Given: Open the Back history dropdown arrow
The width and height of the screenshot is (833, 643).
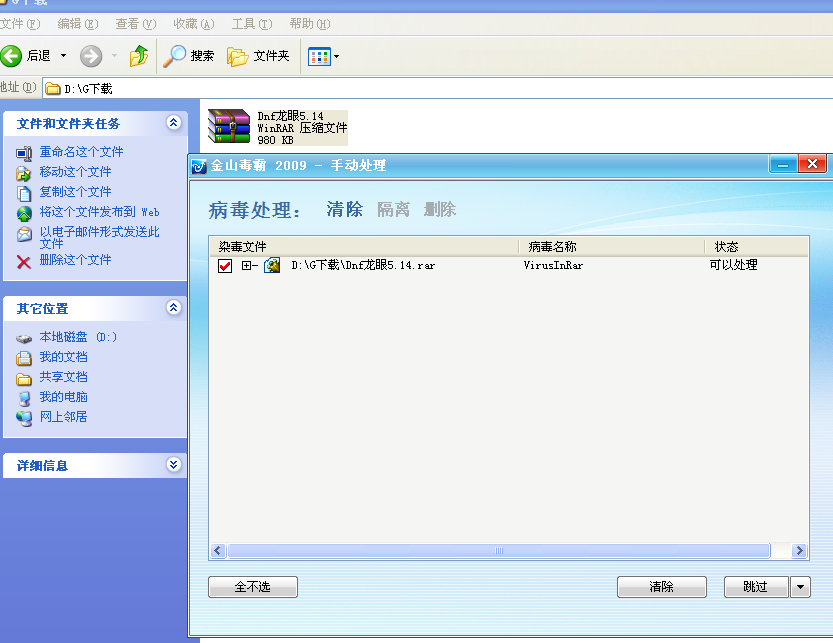Looking at the screenshot, I should click(x=63, y=56).
